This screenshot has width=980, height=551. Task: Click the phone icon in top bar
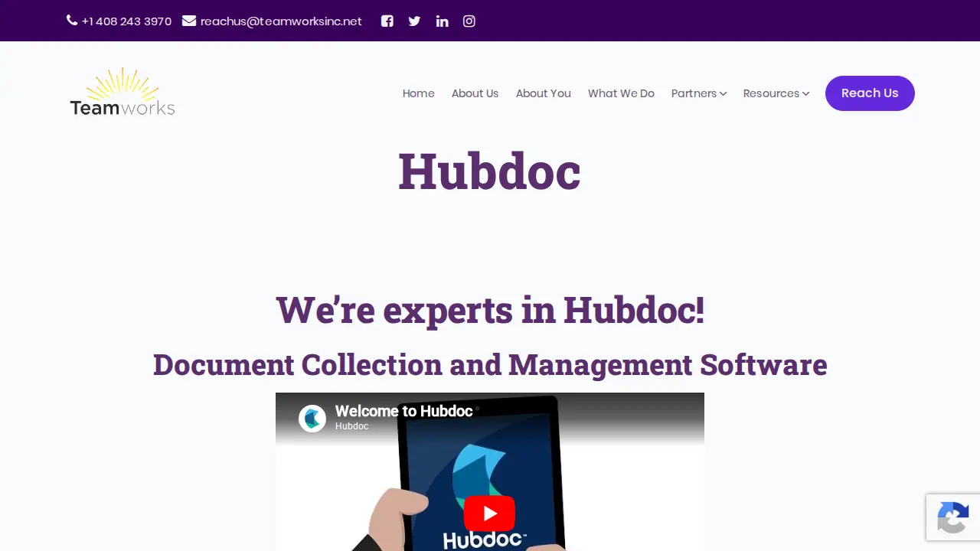pyautogui.click(x=72, y=21)
